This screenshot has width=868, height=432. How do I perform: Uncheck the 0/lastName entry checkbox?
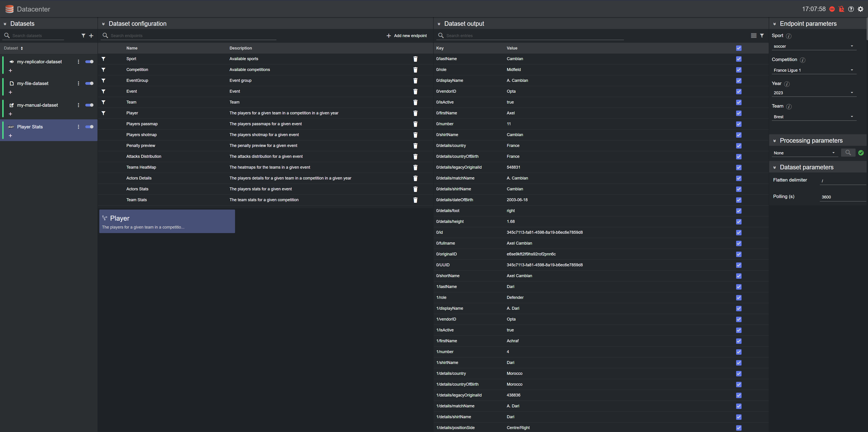coord(739,59)
